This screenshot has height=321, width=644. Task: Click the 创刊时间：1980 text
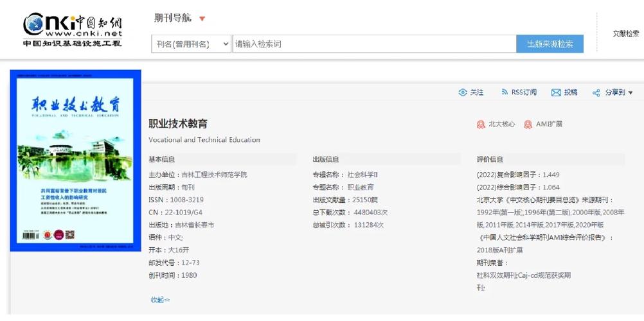pos(172,275)
